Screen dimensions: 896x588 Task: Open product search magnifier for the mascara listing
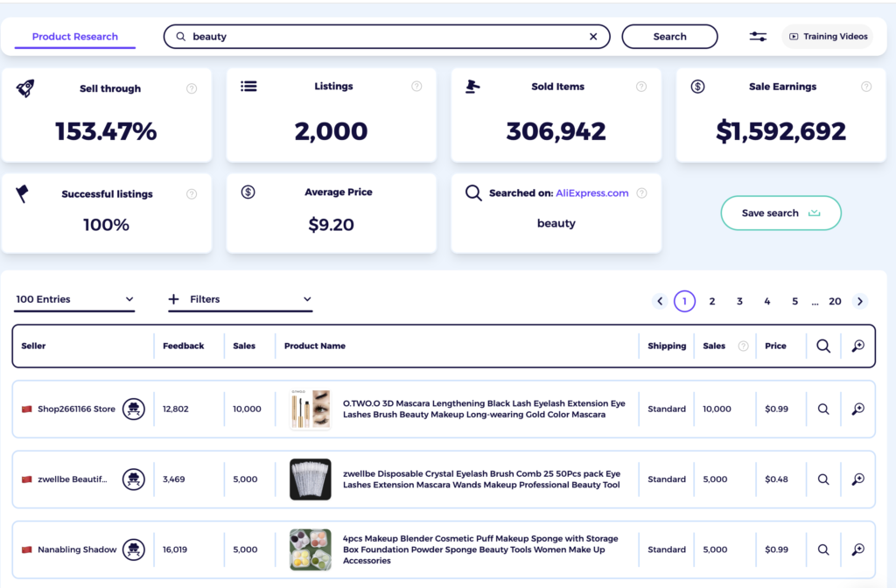point(822,409)
